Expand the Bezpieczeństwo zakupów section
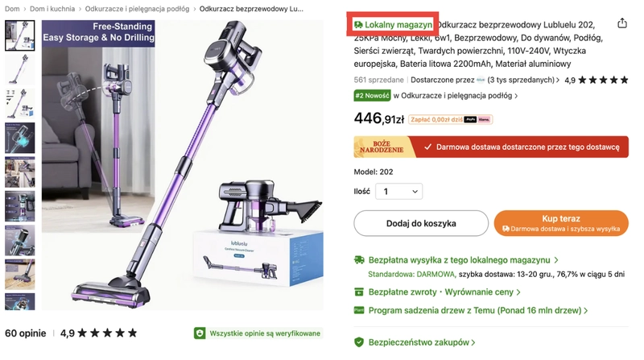The image size is (644, 360). tap(422, 342)
